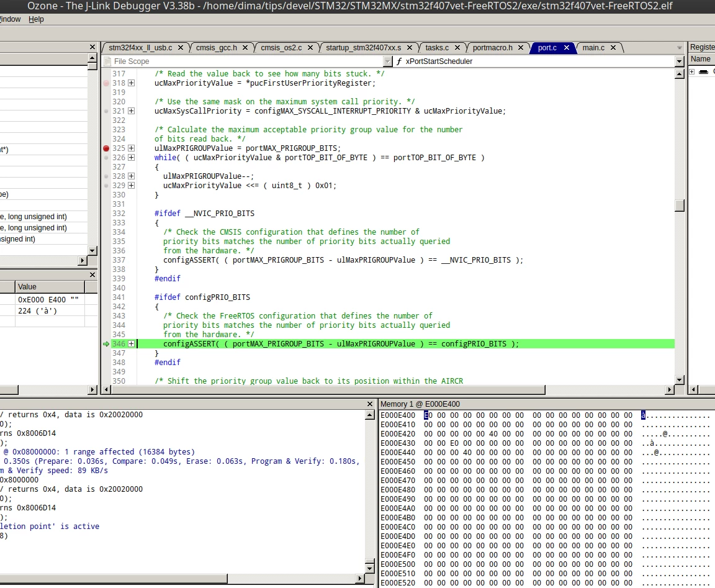Expand disassembly for line 328

coord(132,176)
